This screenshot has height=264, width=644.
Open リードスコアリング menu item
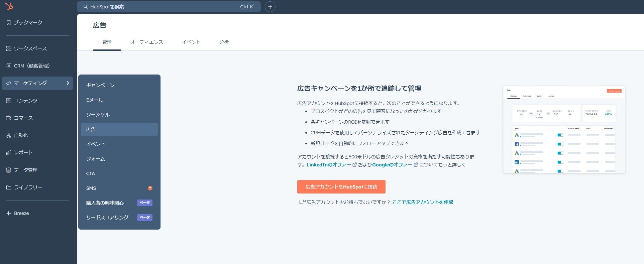(119, 218)
